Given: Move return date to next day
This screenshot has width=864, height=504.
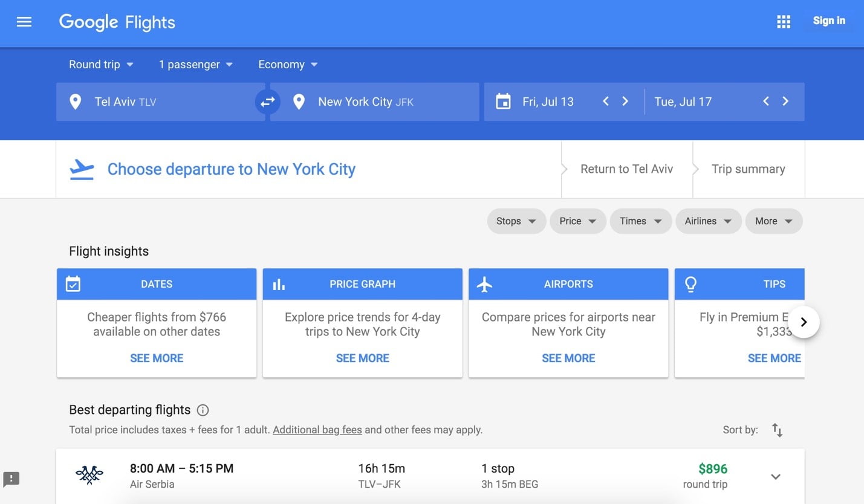Looking at the screenshot, I should [x=785, y=102].
